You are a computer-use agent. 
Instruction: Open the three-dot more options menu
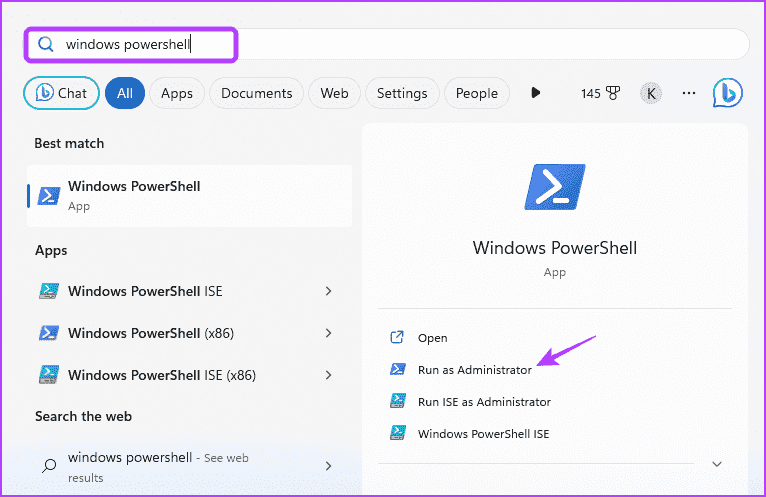click(x=689, y=93)
